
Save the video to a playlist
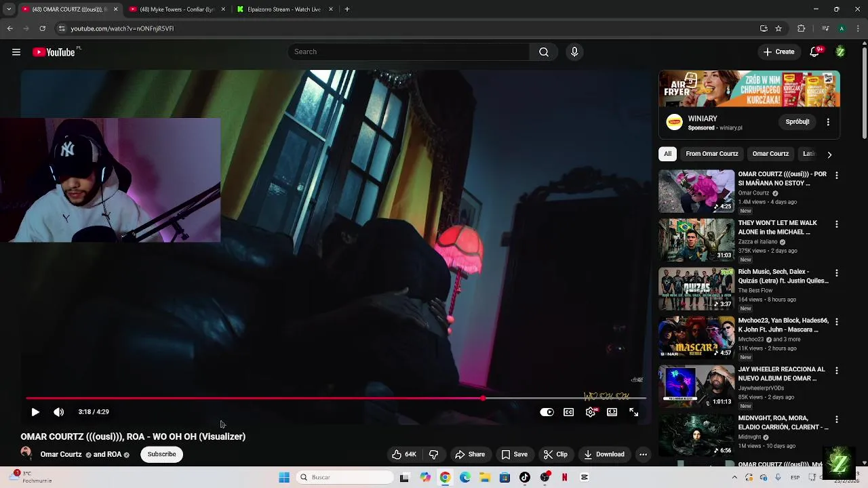pyautogui.click(x=514, y=455)
